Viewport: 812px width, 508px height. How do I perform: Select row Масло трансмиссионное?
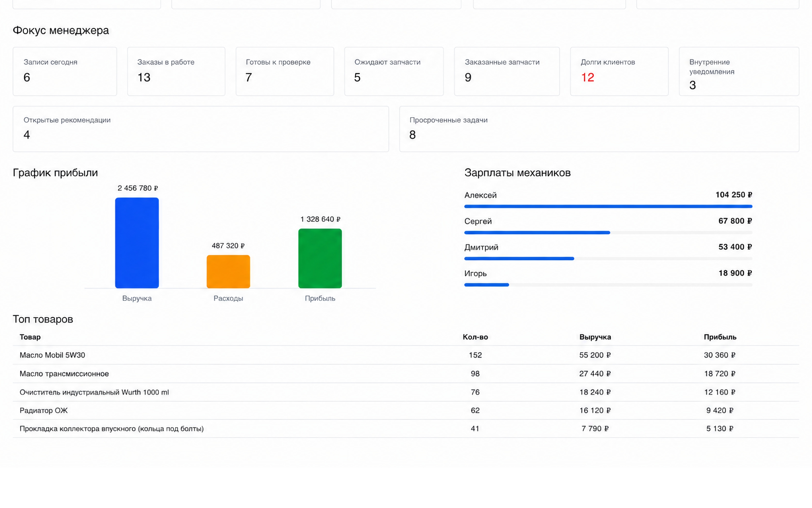tap(406, 374)
